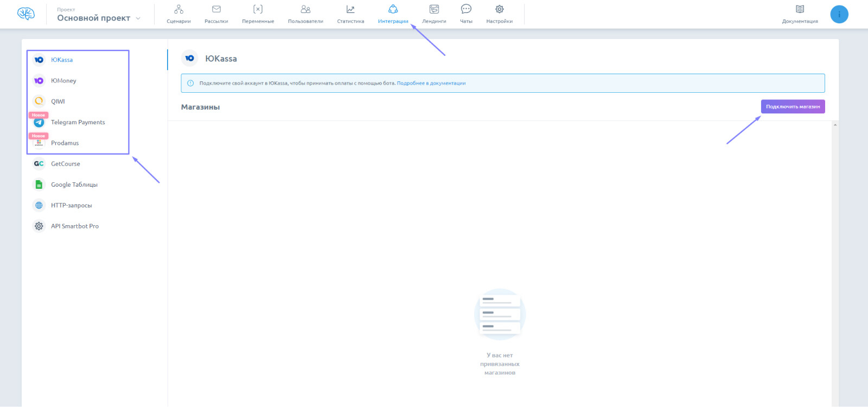Open the Пользователи people icon
Image resolution: width=868 pixels, height=407 pixels.
pos(305,9)
